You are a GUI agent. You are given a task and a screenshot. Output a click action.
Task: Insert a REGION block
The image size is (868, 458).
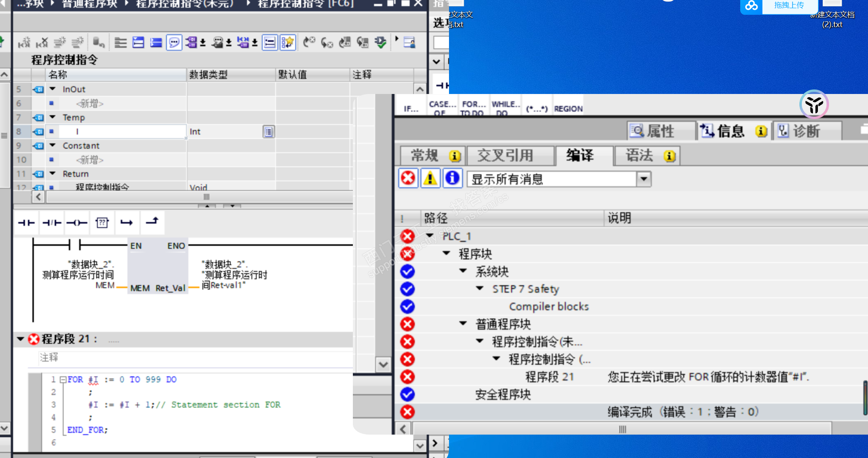point(568,108)
